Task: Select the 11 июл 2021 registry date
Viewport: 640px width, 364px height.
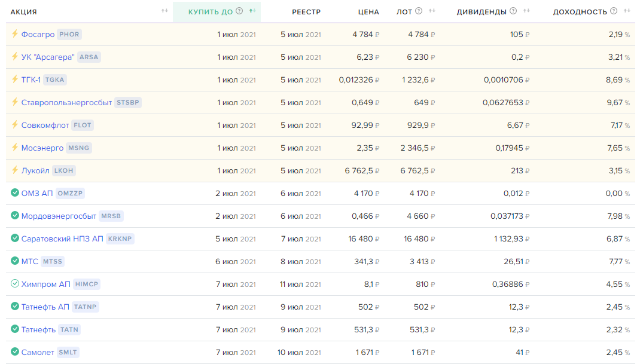Action: 300,285
